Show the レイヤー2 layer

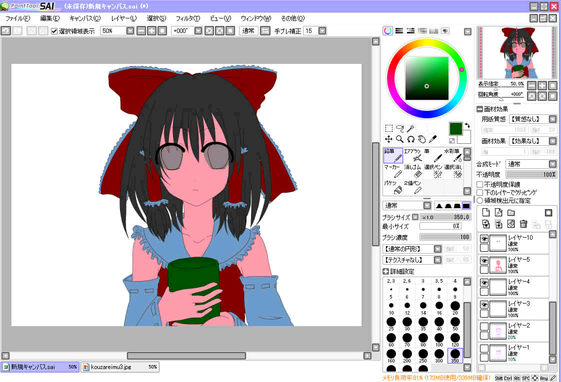click(484, 327)
